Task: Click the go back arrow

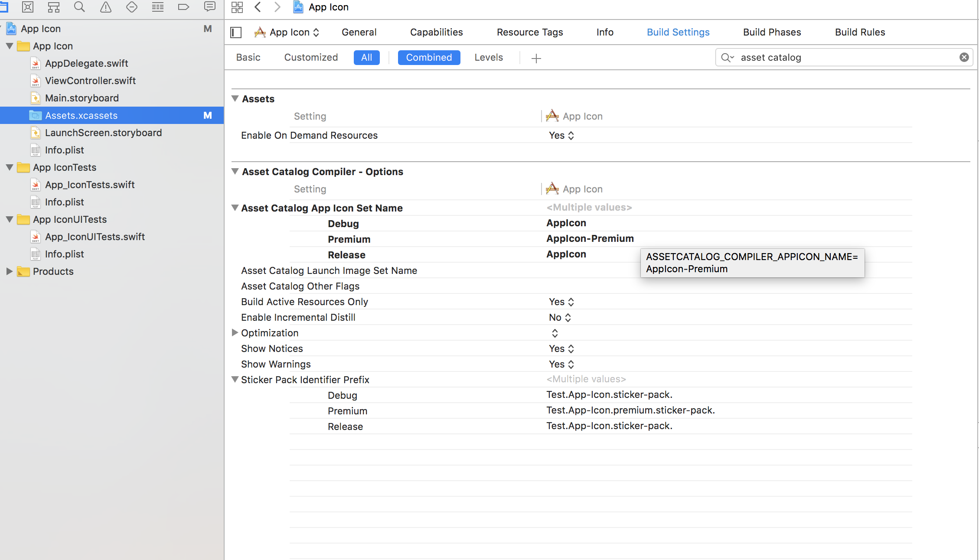Action: pyautogui.click(x=258, y=7)
